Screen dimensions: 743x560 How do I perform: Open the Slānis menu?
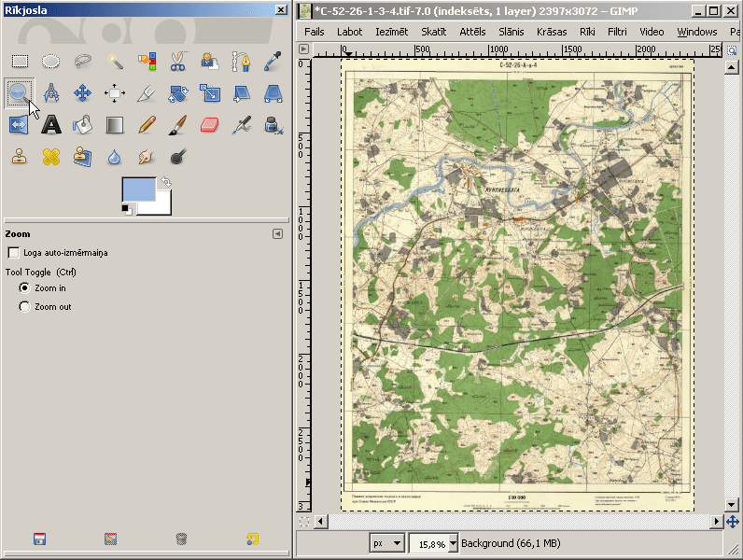[x=512, y=32]
